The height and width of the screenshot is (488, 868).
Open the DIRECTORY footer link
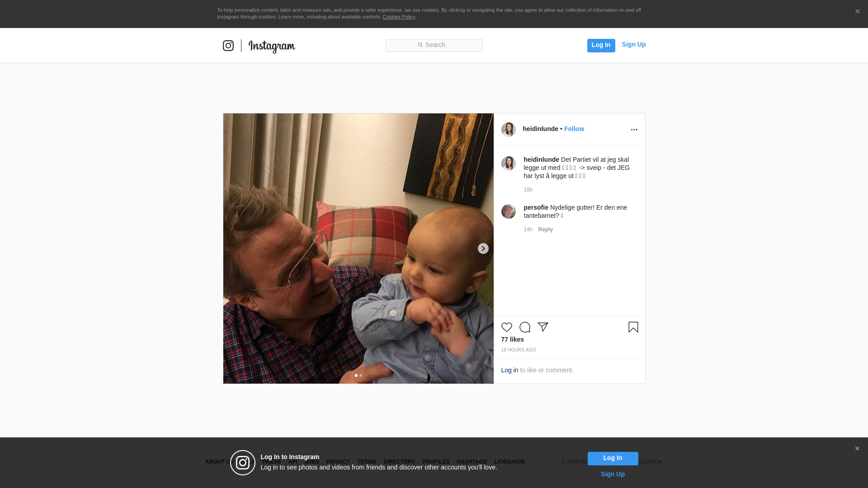[x=399, y=462]
